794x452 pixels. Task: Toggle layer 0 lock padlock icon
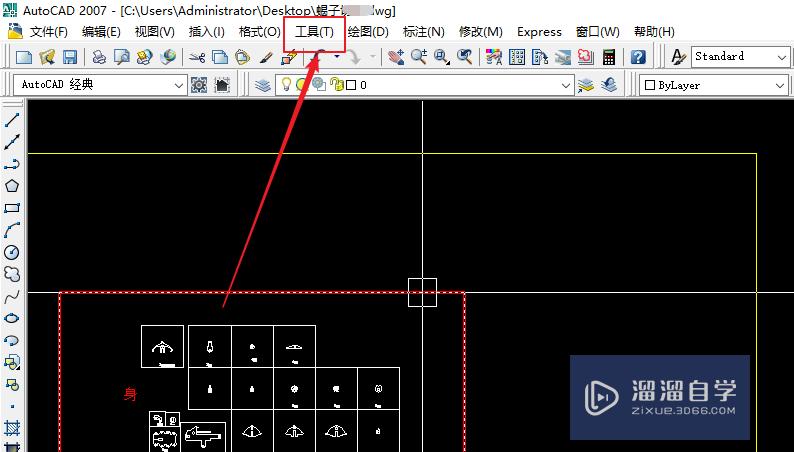pyautogui.click(x=335, y=85)
